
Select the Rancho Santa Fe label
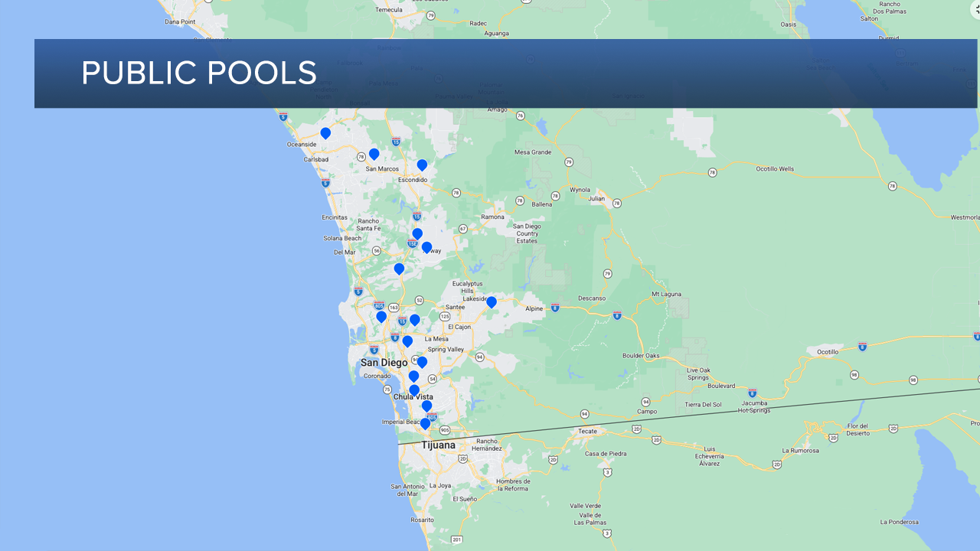(x=368, y=225)
